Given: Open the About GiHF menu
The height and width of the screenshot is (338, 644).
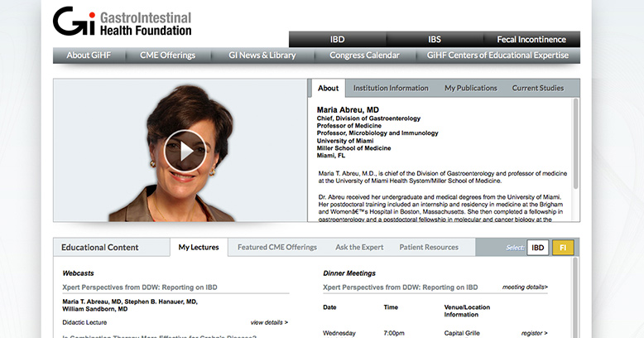Looking at the screenshot, I should coord(89,56).
